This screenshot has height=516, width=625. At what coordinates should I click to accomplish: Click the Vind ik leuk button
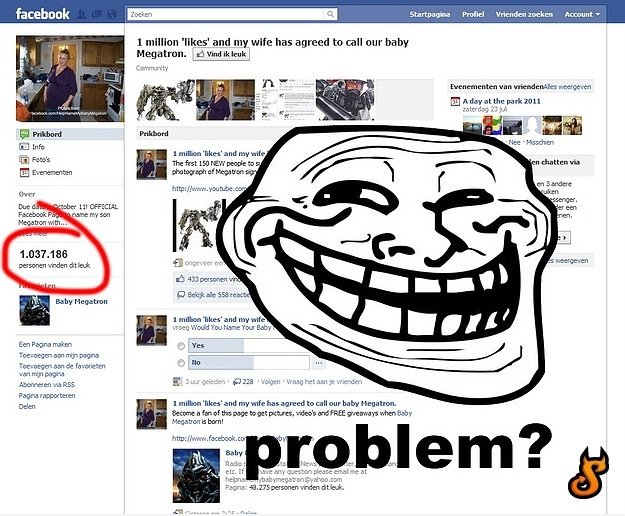coord(221,54)
